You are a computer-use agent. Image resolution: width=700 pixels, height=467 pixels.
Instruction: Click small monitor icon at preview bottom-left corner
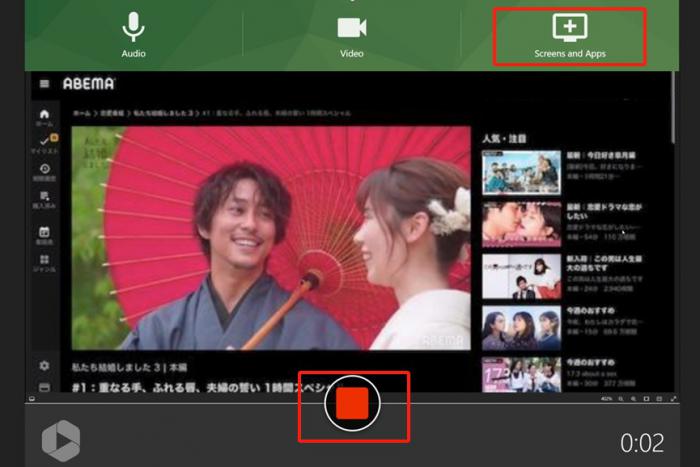[x=32, y=399]
